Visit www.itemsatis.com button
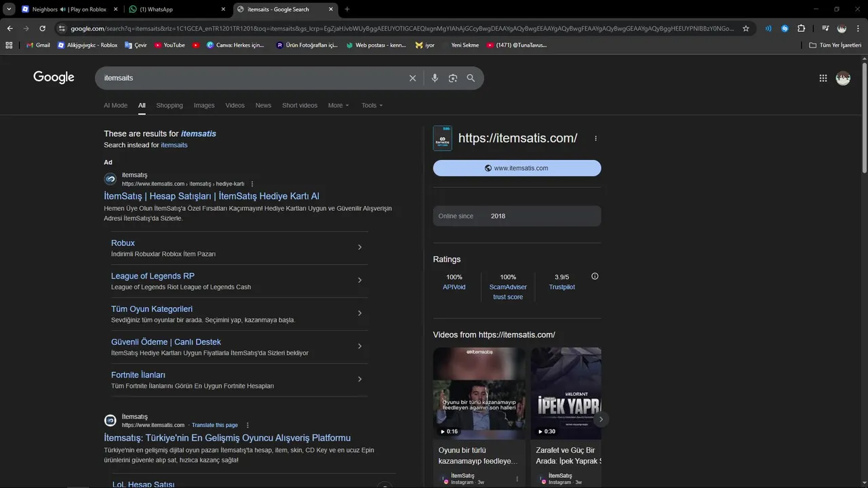 517,168
